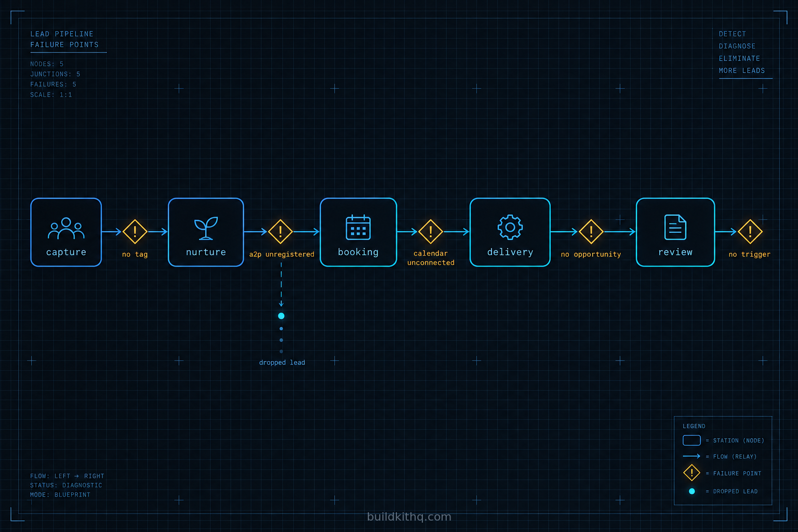The width and height of the screenshot is (798, 532).
Task: Click the dropped lead dot in legend
Action: pos(691,491)
